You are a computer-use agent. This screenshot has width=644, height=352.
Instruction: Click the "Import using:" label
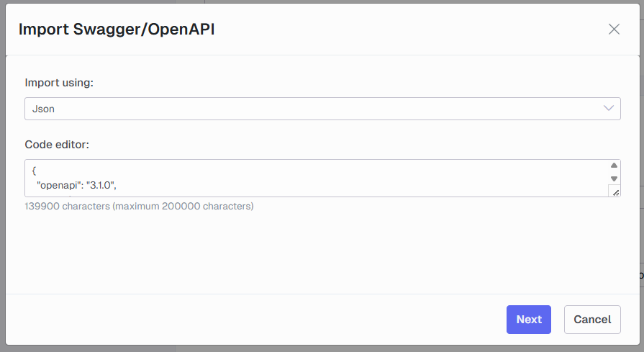coord(59,83)
